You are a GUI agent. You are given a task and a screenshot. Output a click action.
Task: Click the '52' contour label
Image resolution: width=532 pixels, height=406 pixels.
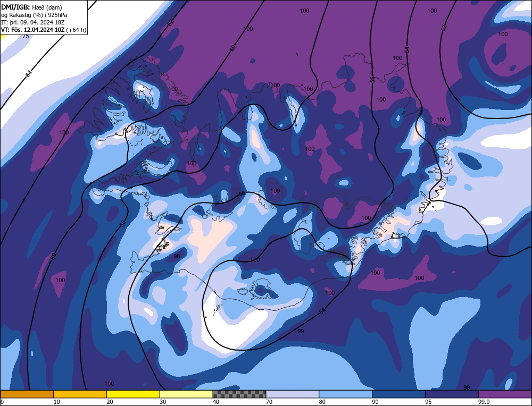pyautogui.click(x=444, y=28)
